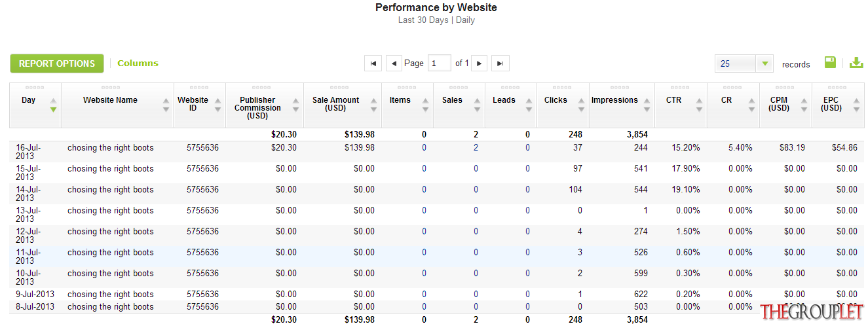Sort by the Impressions column arrows

pos(647,105)
